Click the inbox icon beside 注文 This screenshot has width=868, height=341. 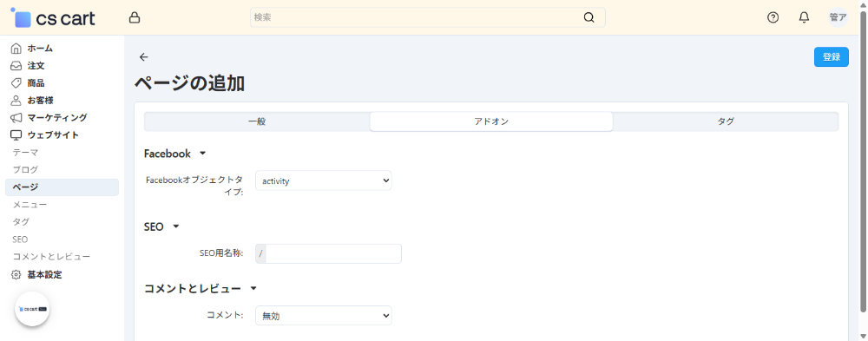tap(16, 66)
